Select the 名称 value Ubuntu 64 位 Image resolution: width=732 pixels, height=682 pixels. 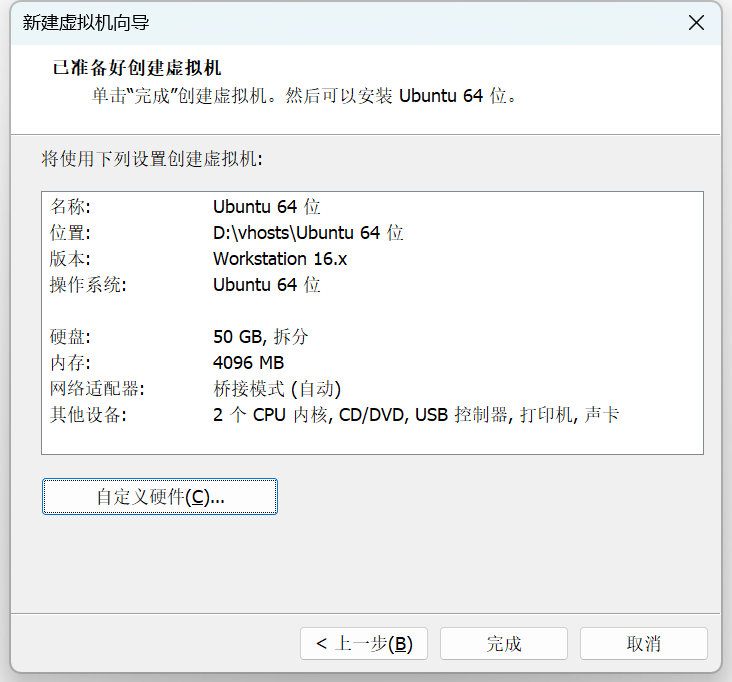[267, 206]
